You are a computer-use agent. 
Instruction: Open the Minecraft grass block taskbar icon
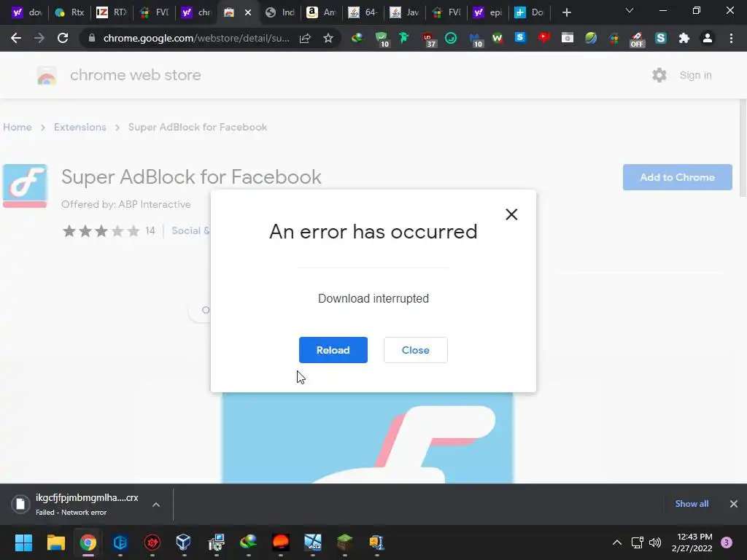point(345,542)
